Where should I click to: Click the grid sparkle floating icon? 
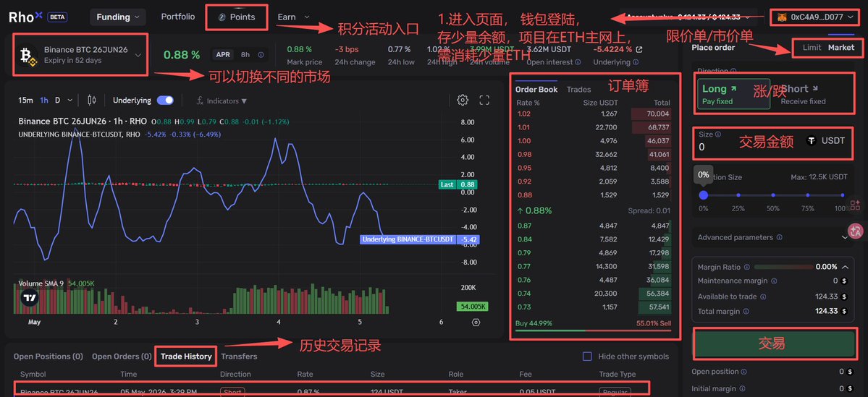click(x=856, y=205)
